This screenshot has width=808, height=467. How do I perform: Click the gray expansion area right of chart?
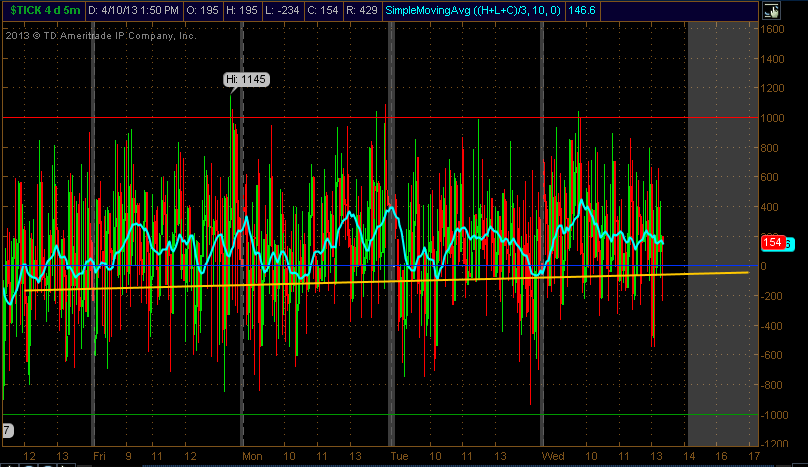point(723,234)
